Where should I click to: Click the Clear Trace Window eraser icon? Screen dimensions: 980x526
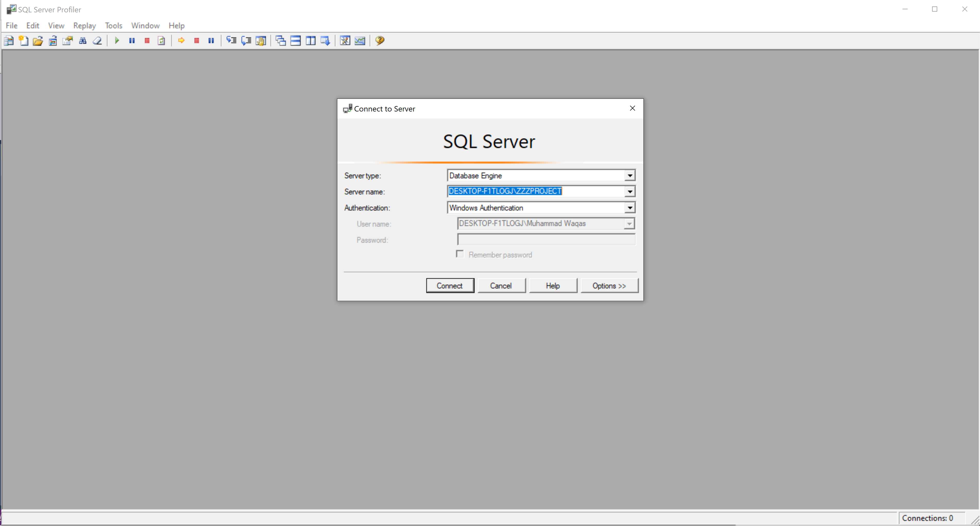[x=97, y=41]
